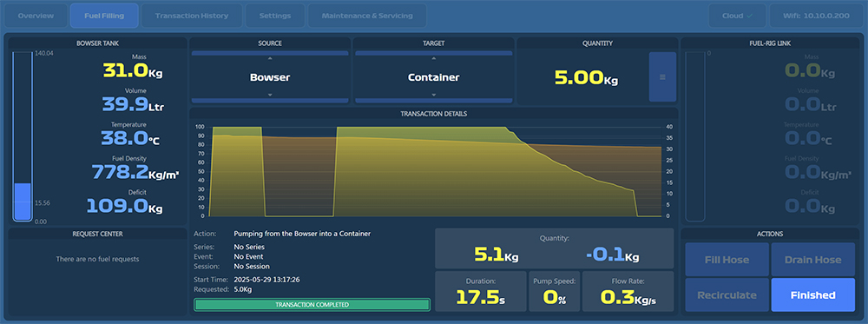Open the quantity menu icon button

(x=662, y=77)
